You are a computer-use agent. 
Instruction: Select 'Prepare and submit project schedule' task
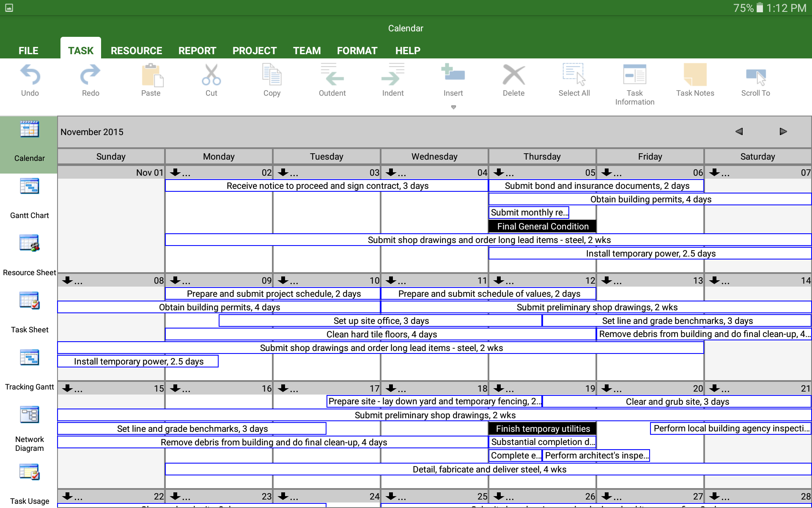point(273,294)
